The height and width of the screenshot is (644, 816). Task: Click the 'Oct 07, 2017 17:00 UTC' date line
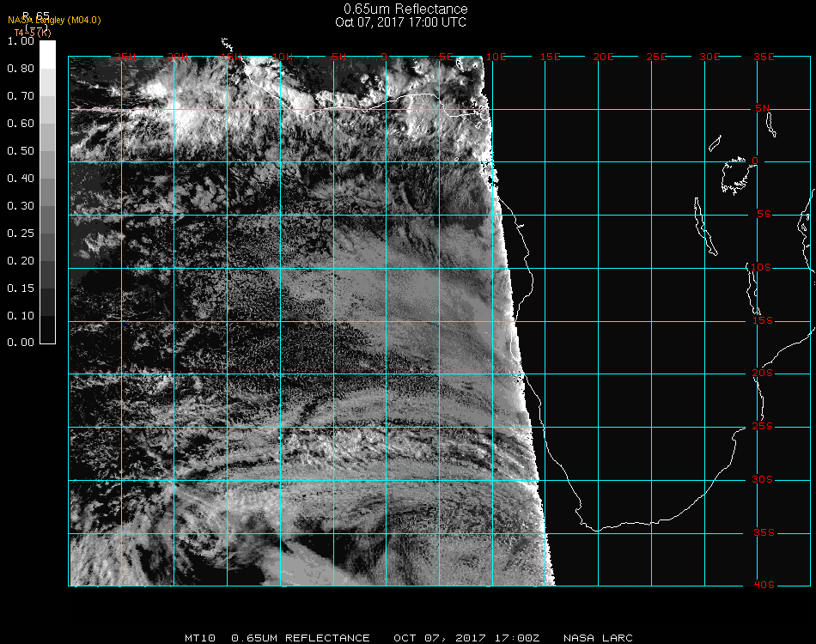click(x=401, y=22)
